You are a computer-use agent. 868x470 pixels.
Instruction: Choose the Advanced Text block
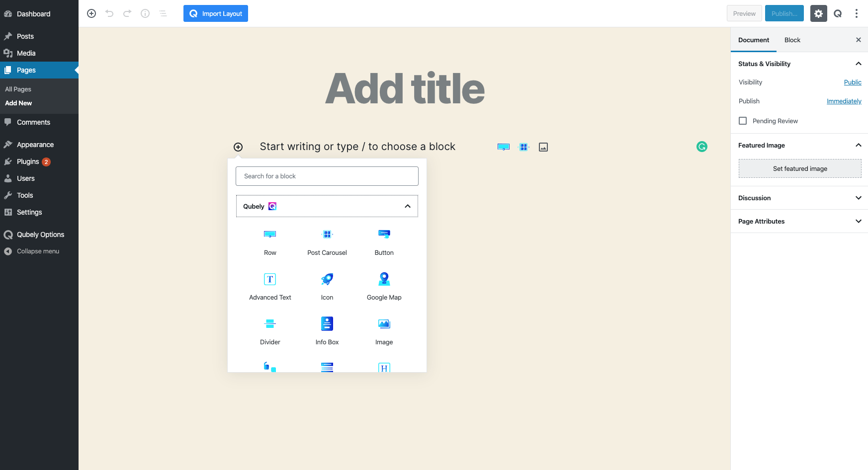click(270, 286)
